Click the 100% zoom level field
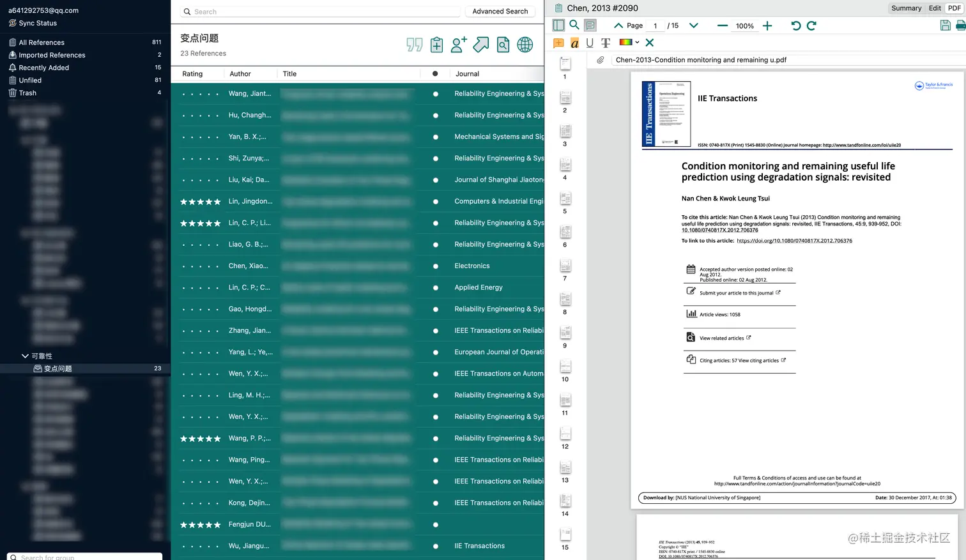 pos(744,26)
